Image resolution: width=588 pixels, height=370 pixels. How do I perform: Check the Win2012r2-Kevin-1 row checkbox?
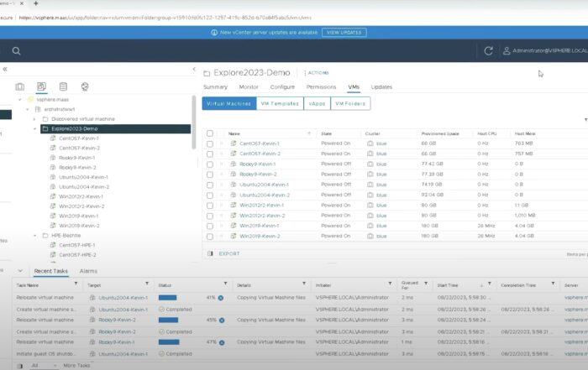pos(210,206)
